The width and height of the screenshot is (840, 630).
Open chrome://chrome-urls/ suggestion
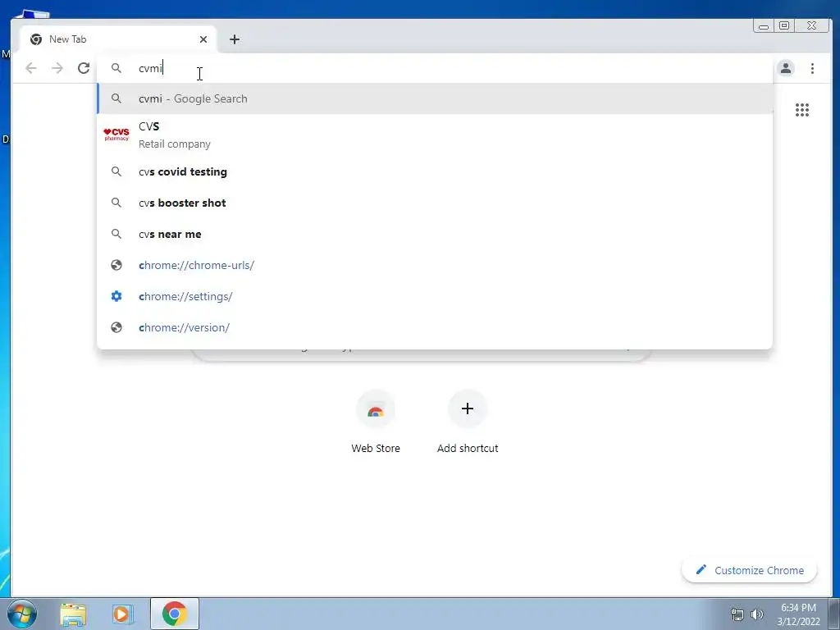pyautogui.click(x=435, y=265)
